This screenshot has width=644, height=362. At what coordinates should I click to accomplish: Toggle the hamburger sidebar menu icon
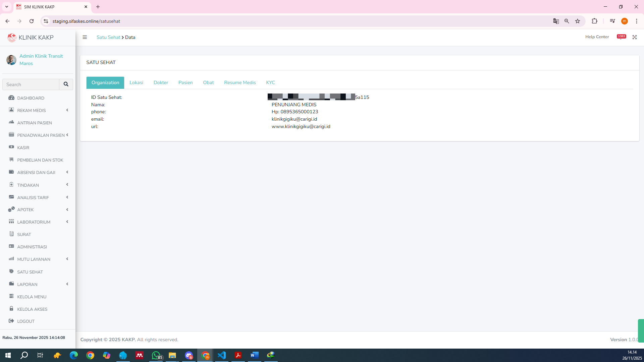coord(85,37)
